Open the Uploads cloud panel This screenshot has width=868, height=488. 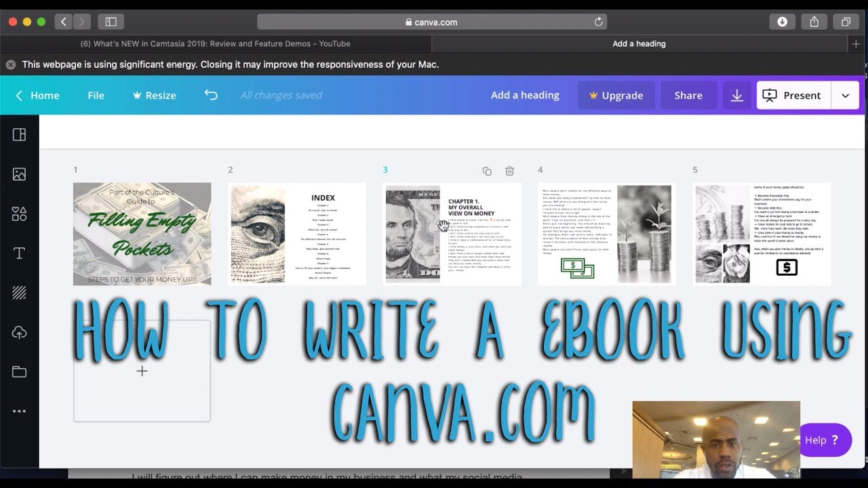coord(19,332)
